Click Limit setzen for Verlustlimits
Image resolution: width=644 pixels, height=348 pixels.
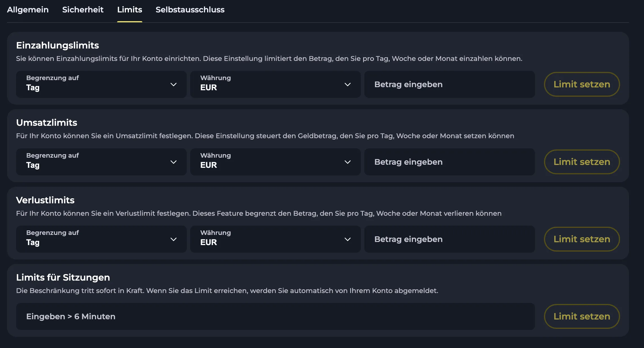(581, 239)
